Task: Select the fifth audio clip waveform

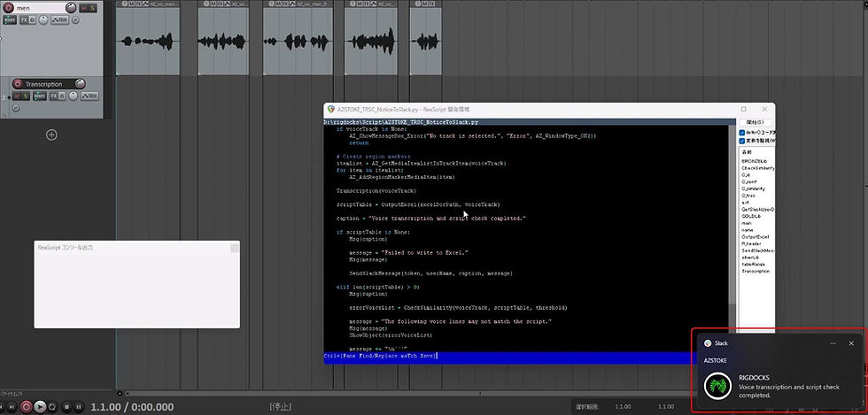Action: [425, 41]
